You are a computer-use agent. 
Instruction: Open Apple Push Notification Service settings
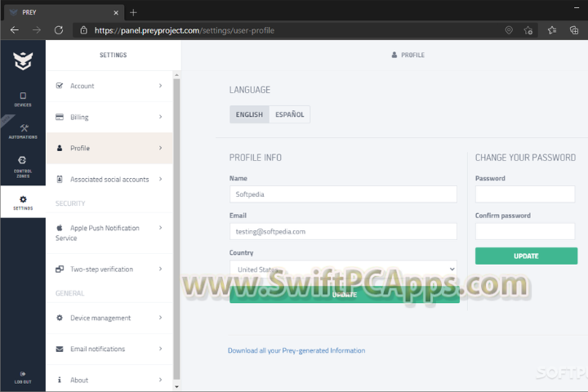pos(109,233)
